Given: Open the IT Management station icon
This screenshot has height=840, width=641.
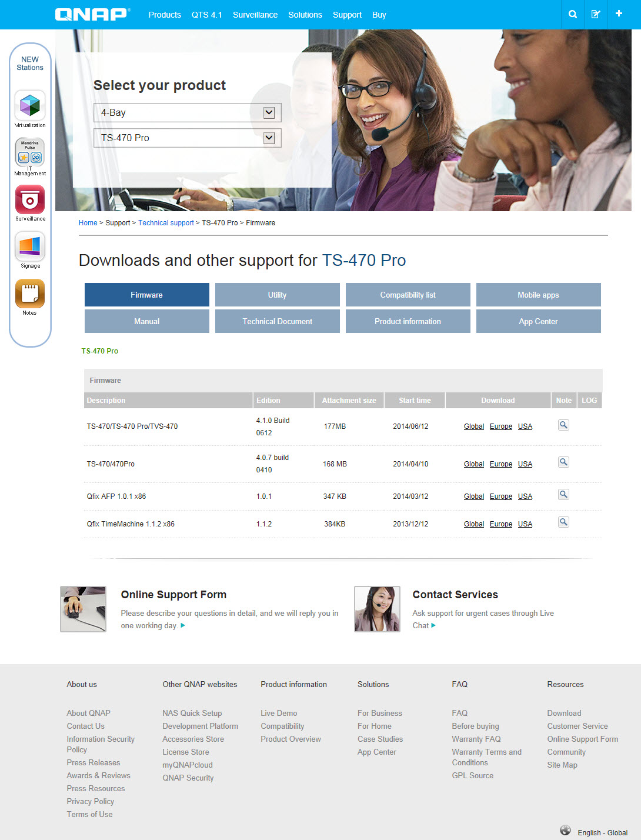Looking at the screenshot, I should 30,152.
